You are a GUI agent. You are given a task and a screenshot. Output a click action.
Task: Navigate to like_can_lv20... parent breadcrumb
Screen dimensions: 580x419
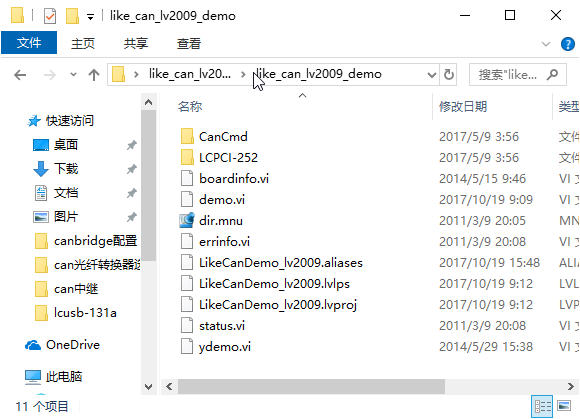[x=190, y=74]
